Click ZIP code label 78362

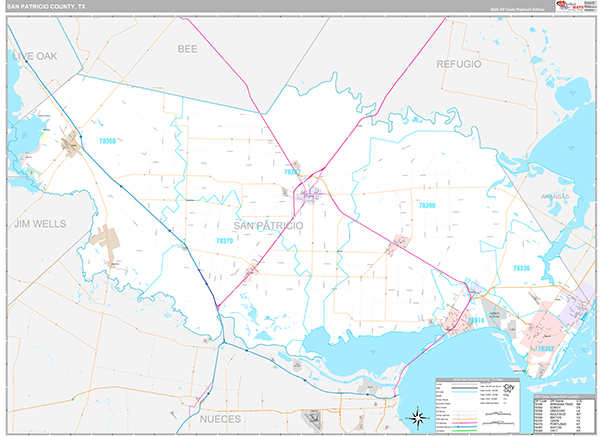tap(546, 349)
